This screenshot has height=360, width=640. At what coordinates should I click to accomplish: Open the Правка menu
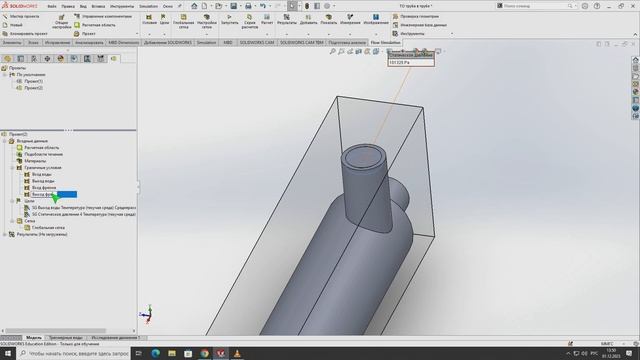point(68,7)
